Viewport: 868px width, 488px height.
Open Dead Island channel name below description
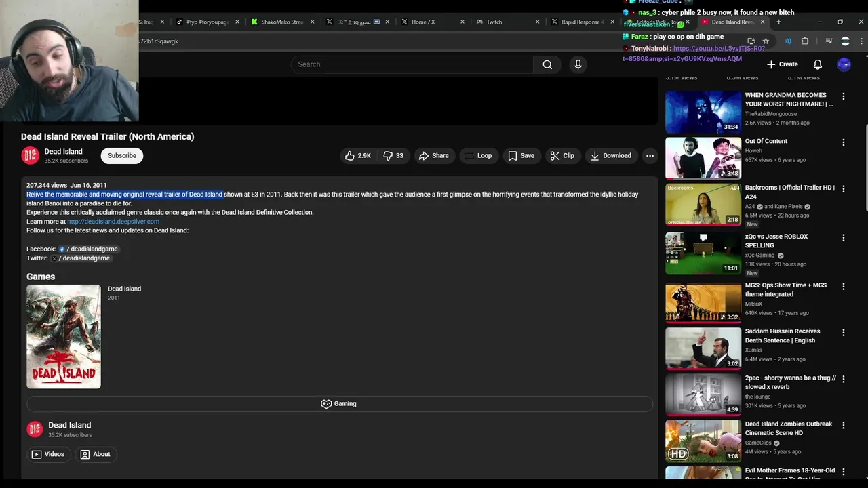[69, 425]
